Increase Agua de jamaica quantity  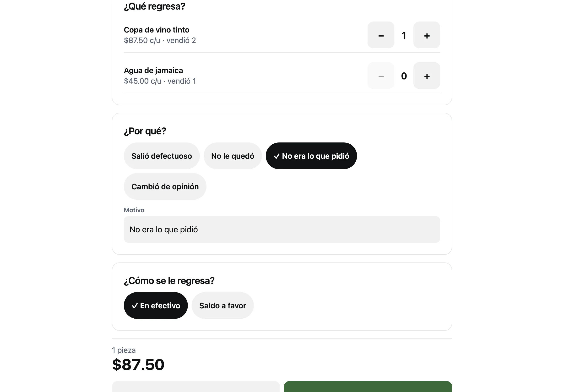click(427, 76)
